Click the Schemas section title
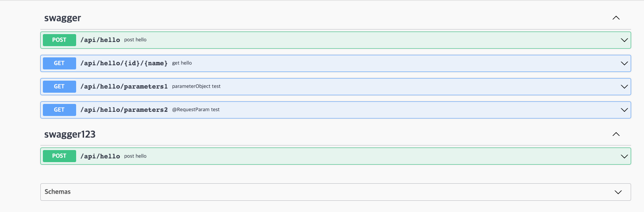 58,192
